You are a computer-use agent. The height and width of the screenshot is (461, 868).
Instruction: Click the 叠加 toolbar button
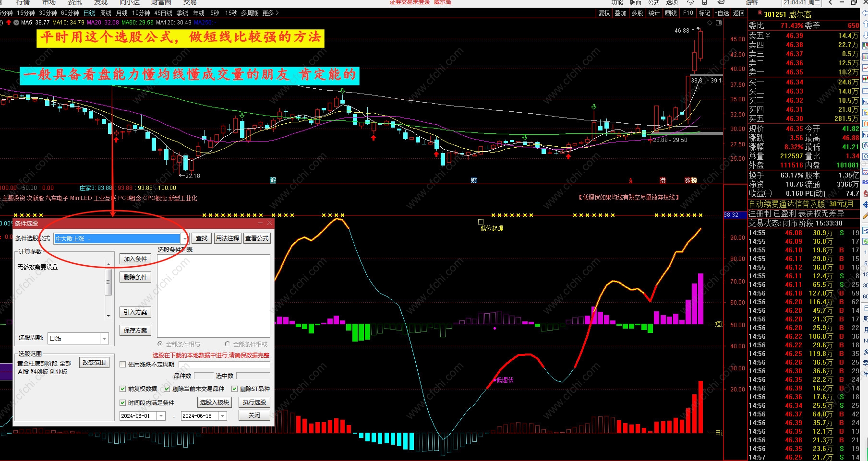pyautogui.click(x=620, y=13)
